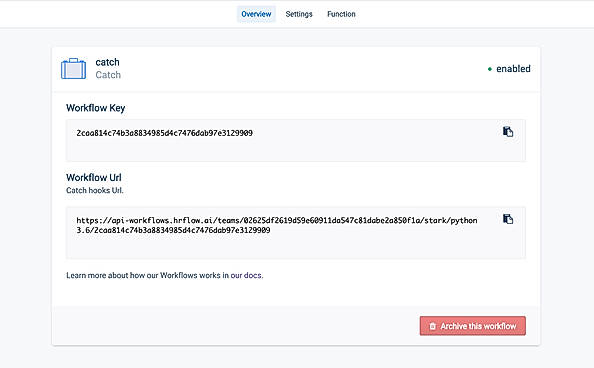Click the Workflow Url heading
This screenshot has height=368, width=594.
click(94, 177)
